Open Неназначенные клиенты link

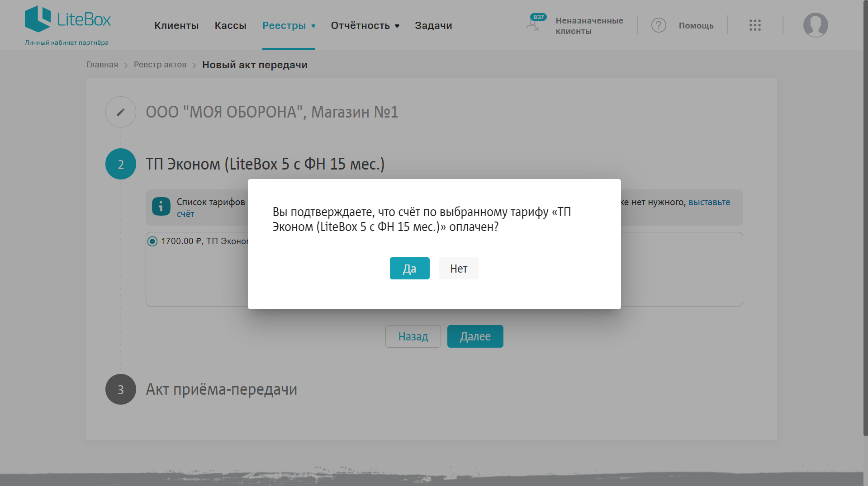[x=589, y=26]
